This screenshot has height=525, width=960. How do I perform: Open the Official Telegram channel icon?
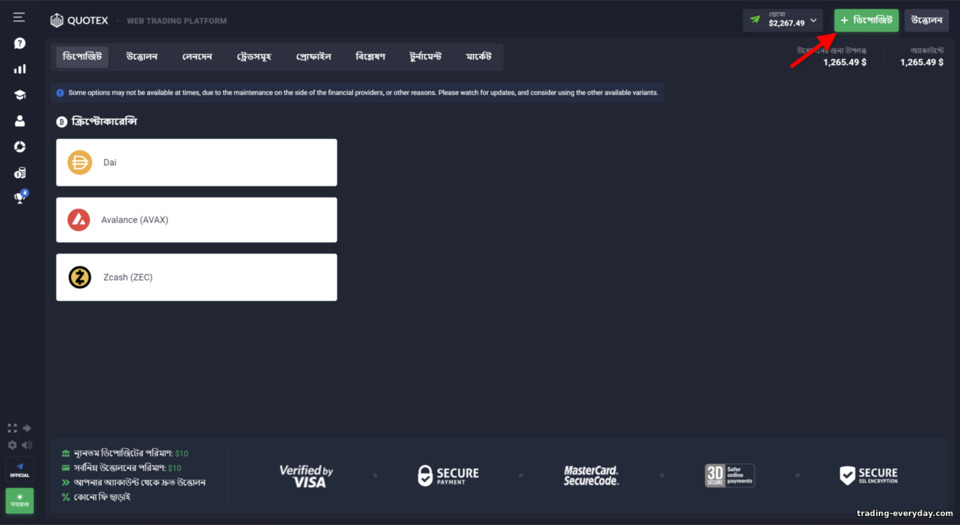(20, 470)
